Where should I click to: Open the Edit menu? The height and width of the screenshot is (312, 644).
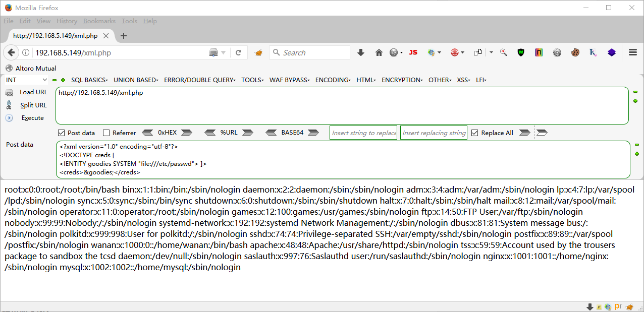pyautogui.click(x=25, y=21)
